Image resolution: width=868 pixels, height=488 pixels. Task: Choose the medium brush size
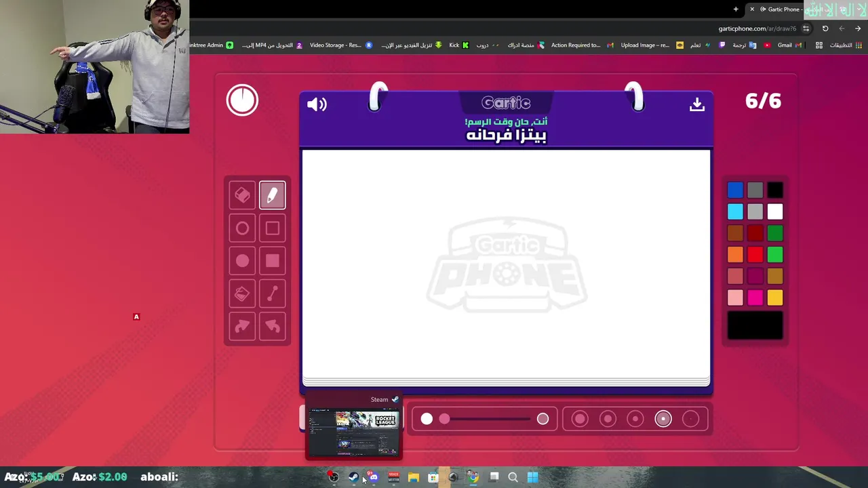635,419
